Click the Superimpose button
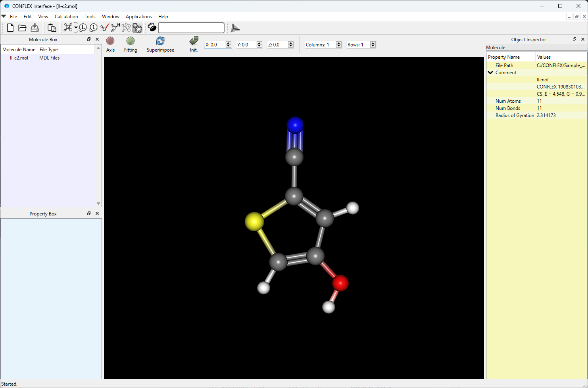Screen dimensions: 588x388 [x=160, y=44]
